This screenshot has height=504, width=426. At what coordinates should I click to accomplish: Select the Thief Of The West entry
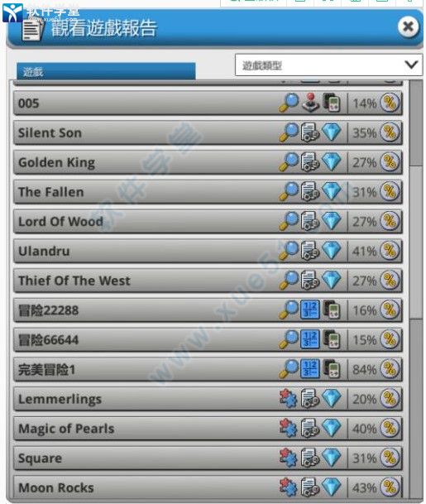click(x=208, y=281)
